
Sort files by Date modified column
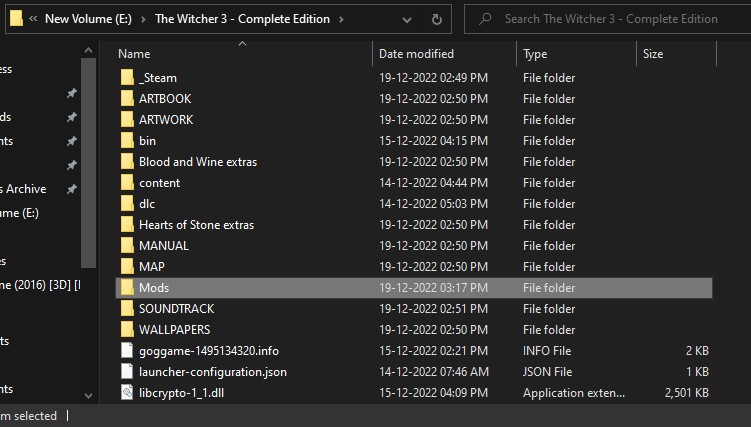[416, 54]
